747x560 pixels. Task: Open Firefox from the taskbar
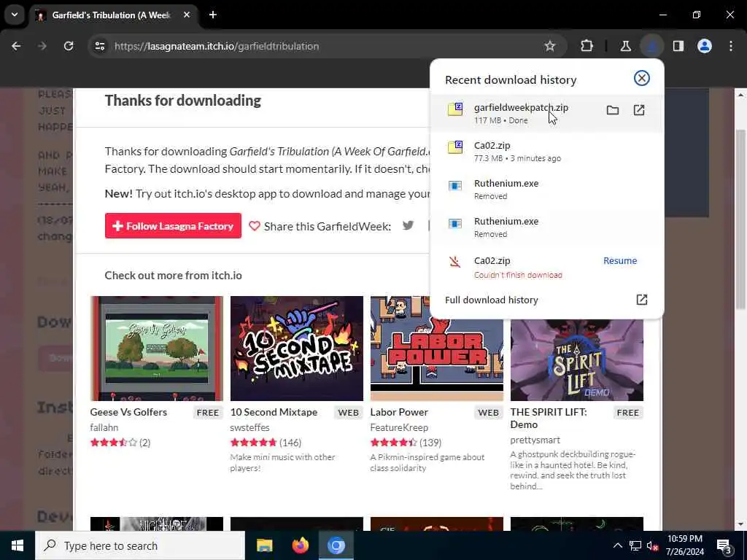pyautogui.click(x=300, y=545)
